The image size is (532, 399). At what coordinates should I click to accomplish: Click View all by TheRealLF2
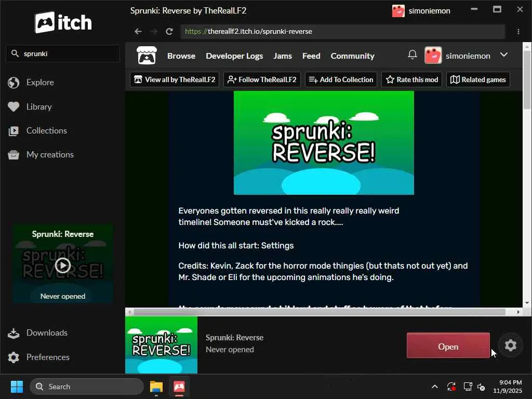pyautogui.click(x=175, y=79)
